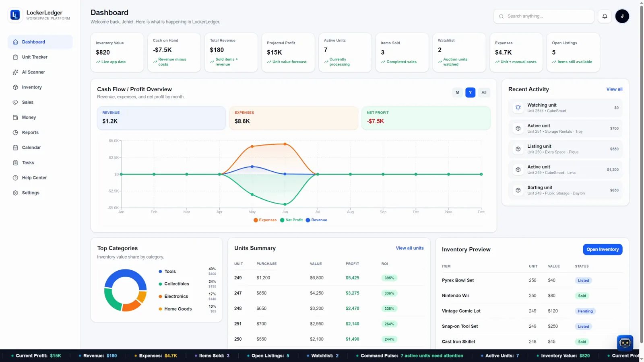This screenshot has width=644, height=362.
Task: Click the $2,140 profit value
Action: [352, 324]
